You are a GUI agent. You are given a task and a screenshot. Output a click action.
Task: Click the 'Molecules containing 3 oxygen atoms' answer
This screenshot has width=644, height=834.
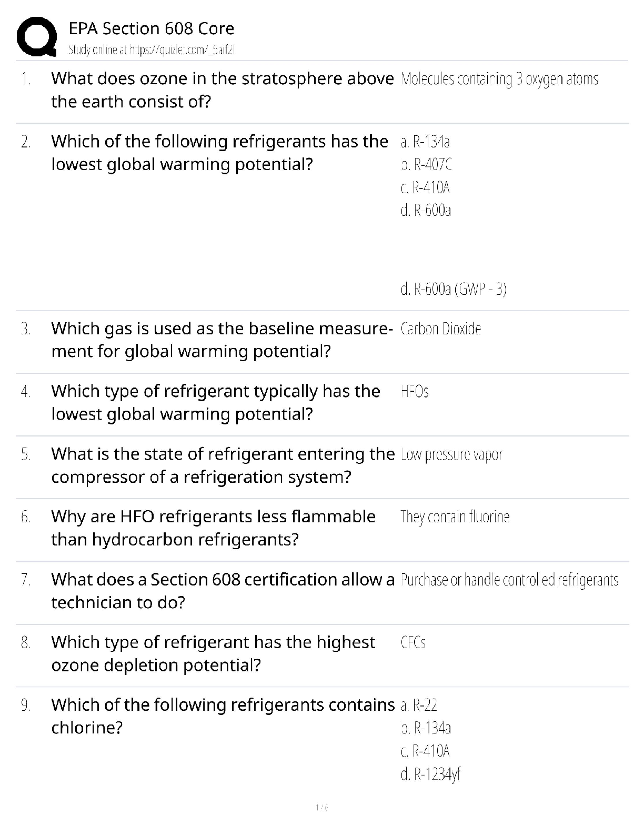tap(499, 79)
